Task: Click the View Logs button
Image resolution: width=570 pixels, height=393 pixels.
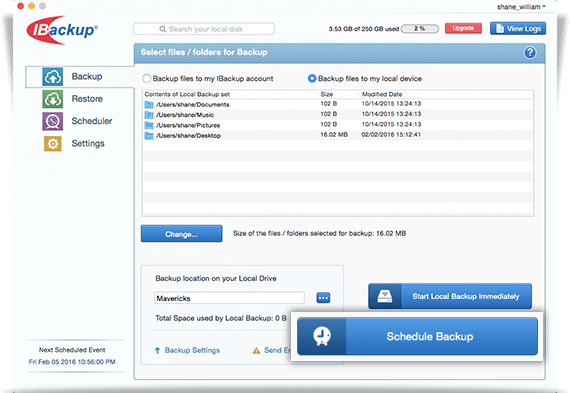Action: 518,28
